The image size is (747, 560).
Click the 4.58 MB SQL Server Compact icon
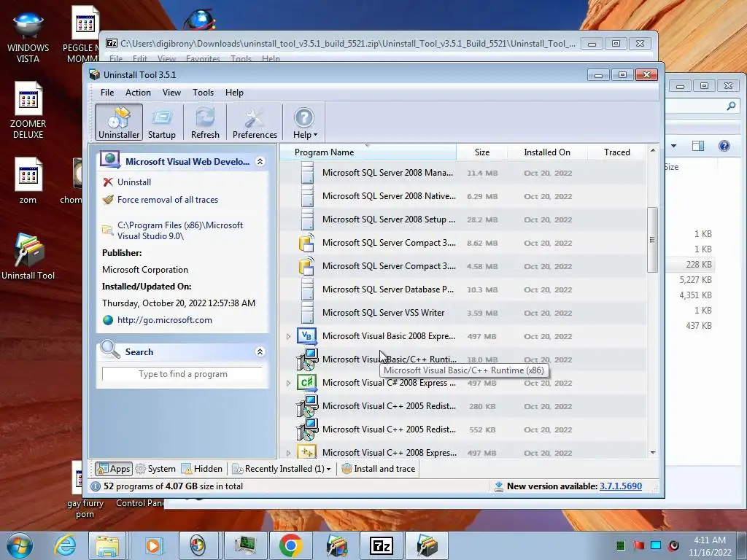coord(306,266)
